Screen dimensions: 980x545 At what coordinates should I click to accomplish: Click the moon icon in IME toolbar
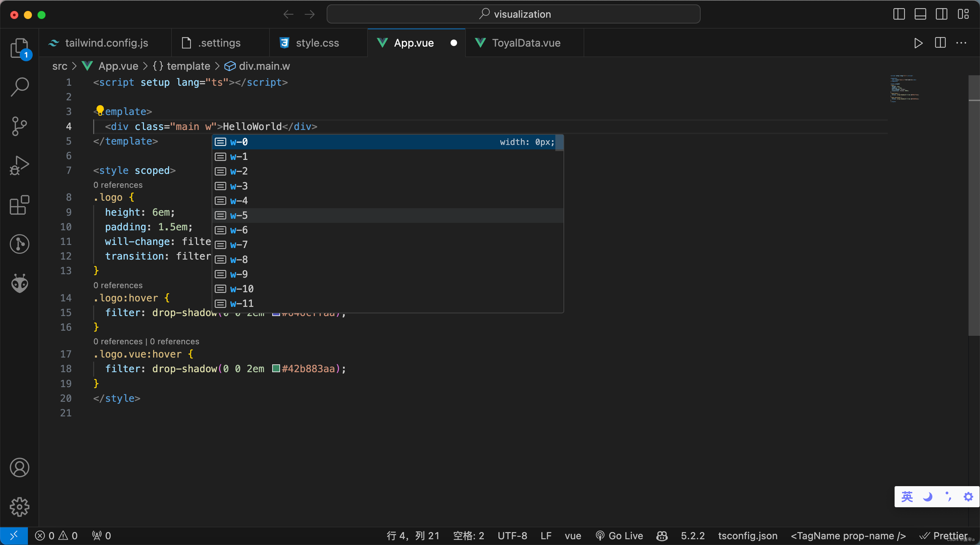[928, 497]
